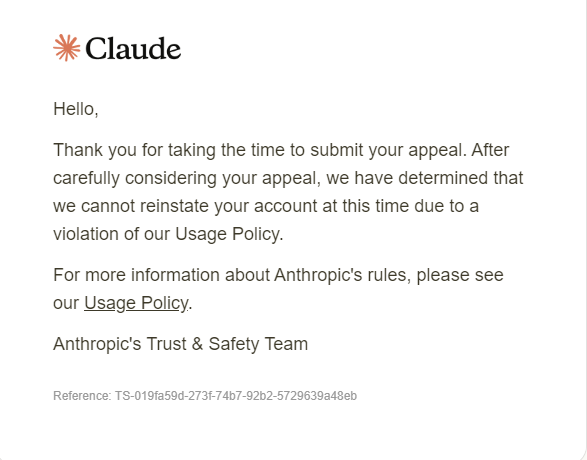
Task: Click the word "carefully" in the paragraph
Action: point(86,178)
